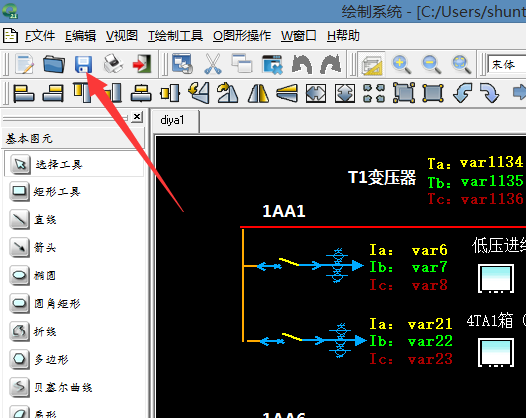526x418 pixels.
Task: Click the 宋体 font name box
Action: click(x=507, y=64)
